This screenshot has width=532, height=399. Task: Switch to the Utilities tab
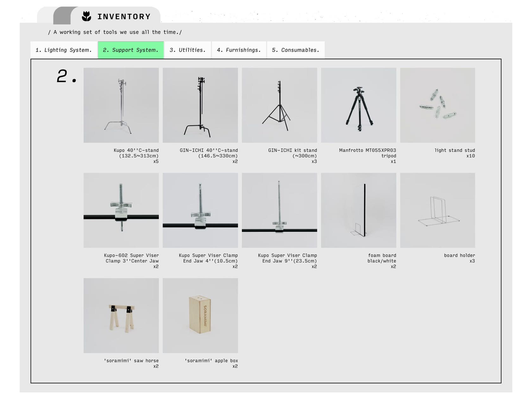point(187,50)
